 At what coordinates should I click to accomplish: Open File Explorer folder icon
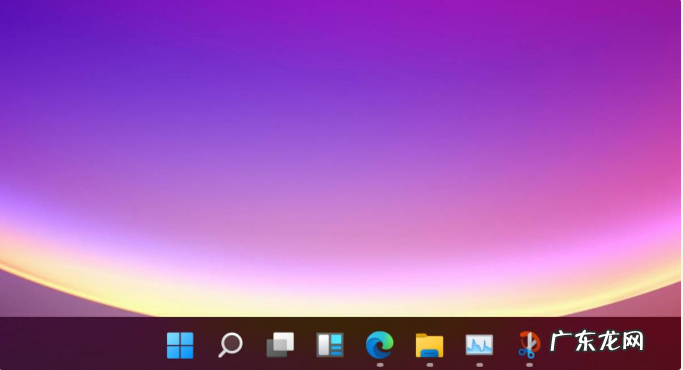coord(429,345)
